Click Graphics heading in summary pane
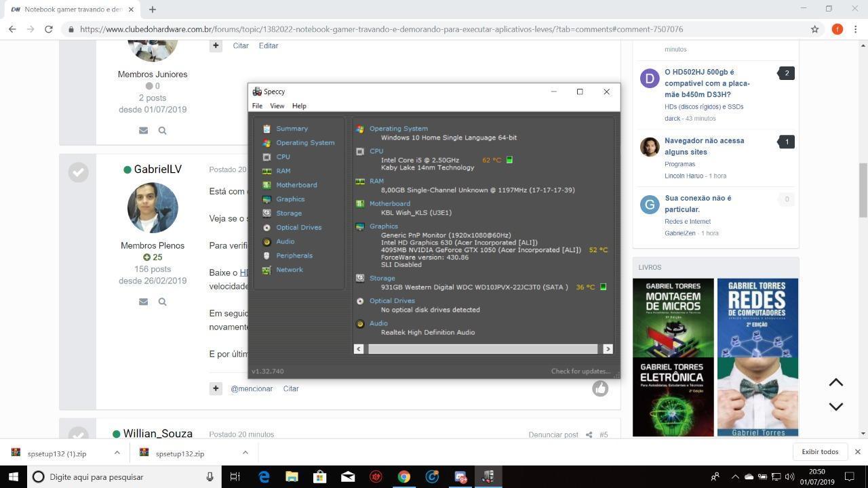868x488 pixels. (384, 226)
